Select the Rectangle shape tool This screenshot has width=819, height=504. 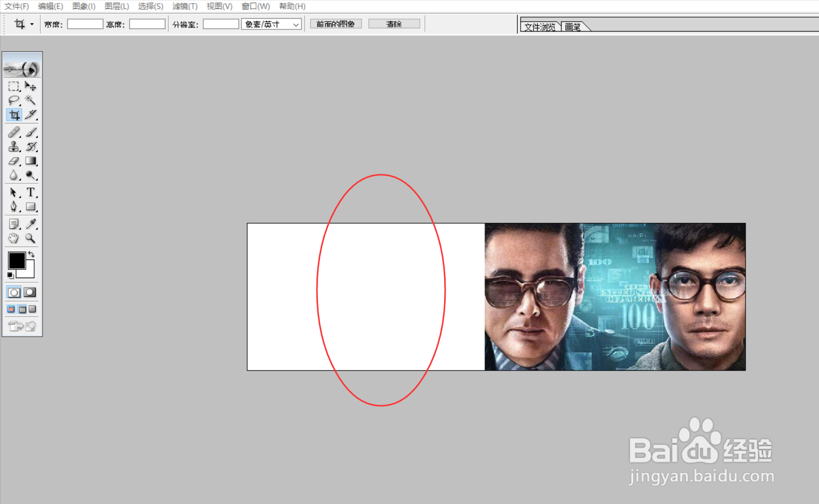coord(31,207)
